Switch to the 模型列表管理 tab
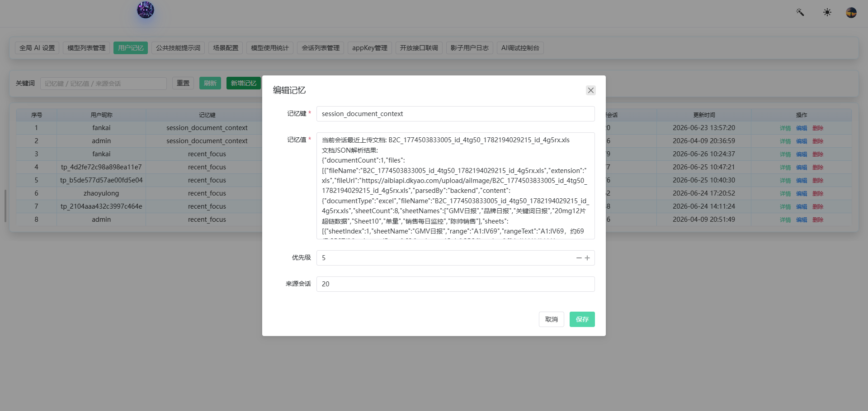868x411 pixels. pos(86,48)
